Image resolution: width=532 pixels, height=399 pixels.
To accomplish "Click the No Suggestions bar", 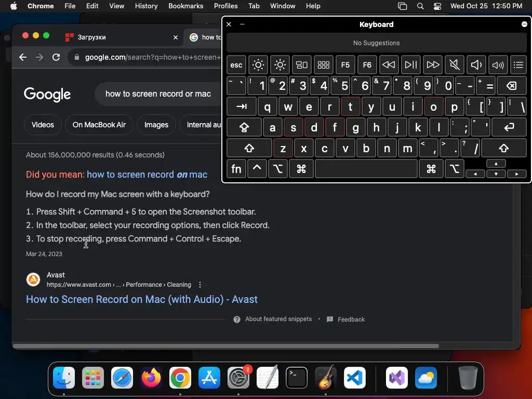I will 376,43.
